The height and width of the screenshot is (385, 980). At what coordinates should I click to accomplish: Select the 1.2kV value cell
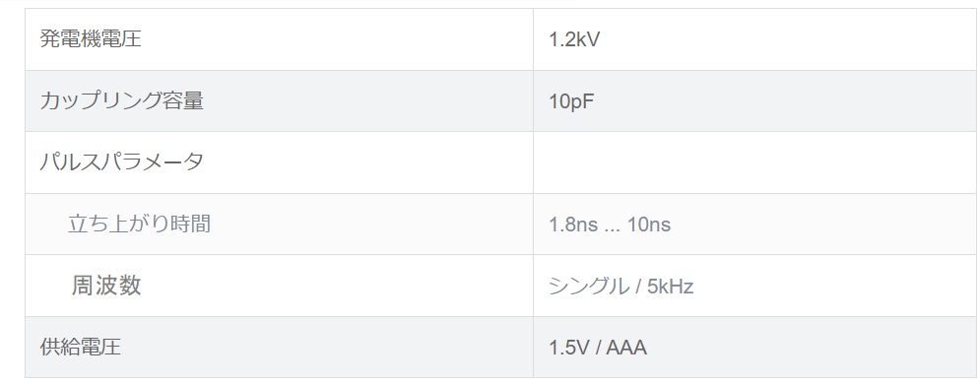point(754,39)
